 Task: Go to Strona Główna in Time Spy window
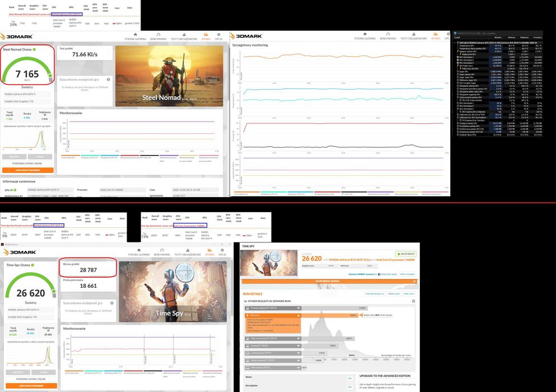(x=139, y=252)
